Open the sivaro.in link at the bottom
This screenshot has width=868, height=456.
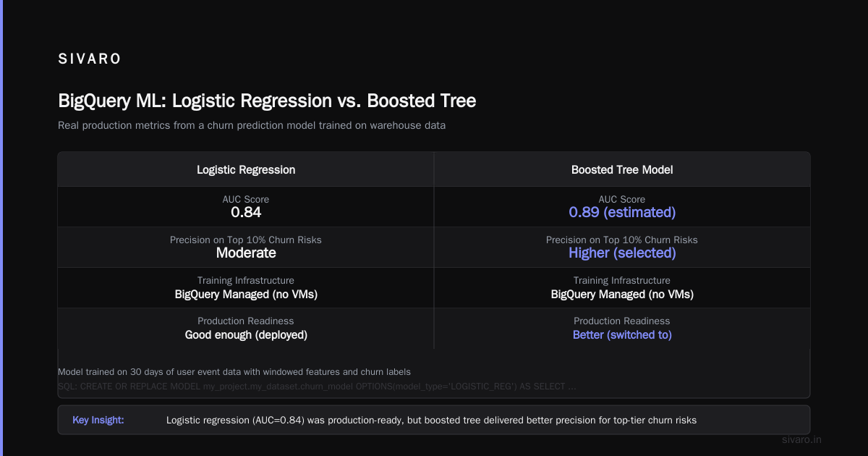tap(802, 439)
